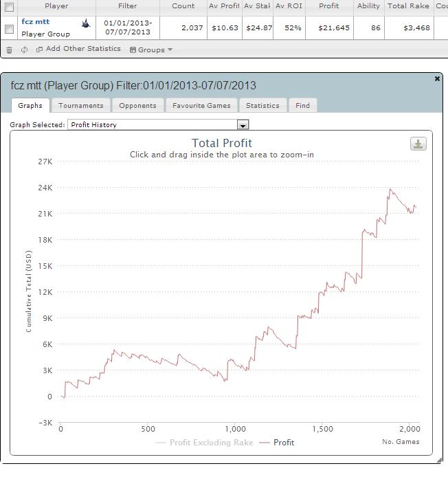Click the Groups table icon
Viewport: 448px width, 477px height.
click(x=133, y=50)
